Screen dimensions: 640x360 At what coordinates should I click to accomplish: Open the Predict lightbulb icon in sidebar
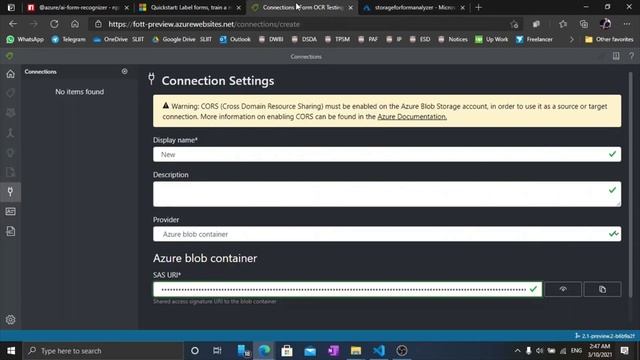tap(11, 153)
